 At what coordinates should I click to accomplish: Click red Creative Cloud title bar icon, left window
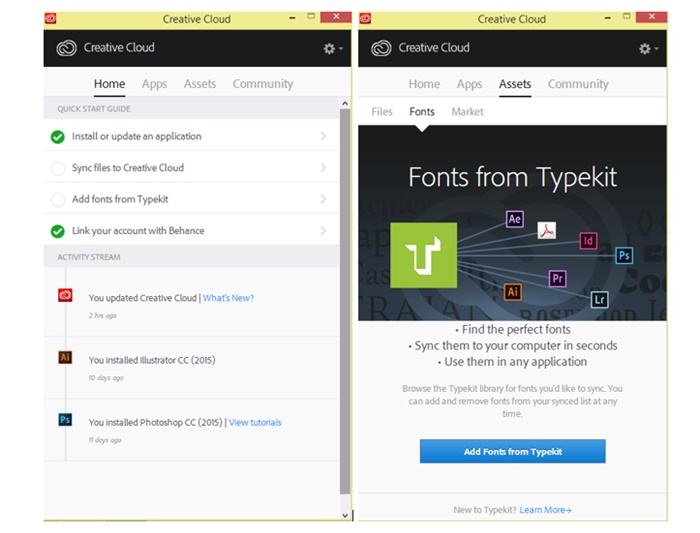pyautogui.click(x=50, y=18)
